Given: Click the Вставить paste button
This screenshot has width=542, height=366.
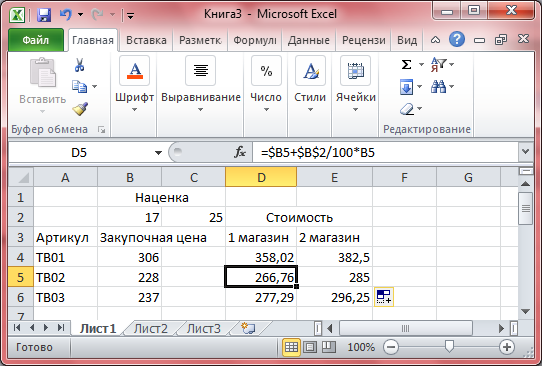Looking at the screenshot, I should [x=43, y=85].
